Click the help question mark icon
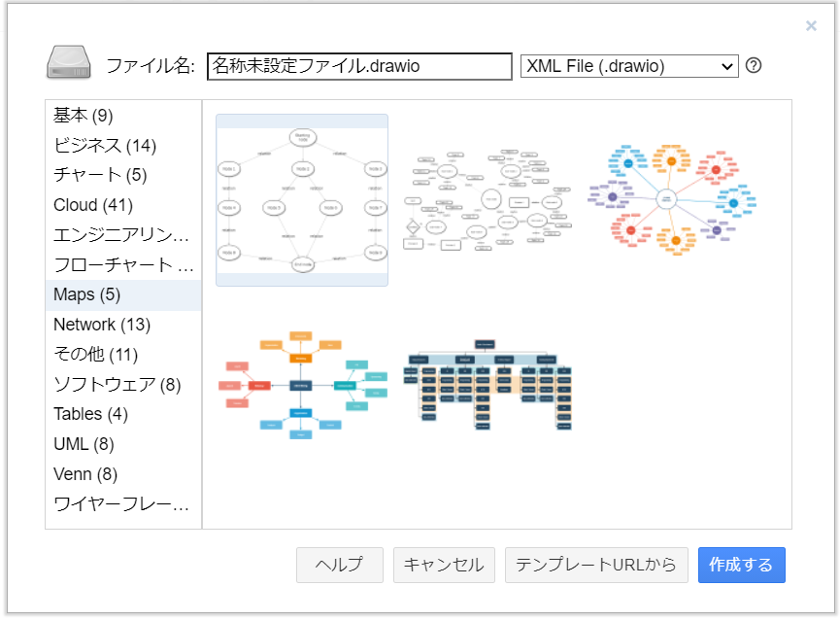Screen dimensions: 840x621 tap(755, 65)
